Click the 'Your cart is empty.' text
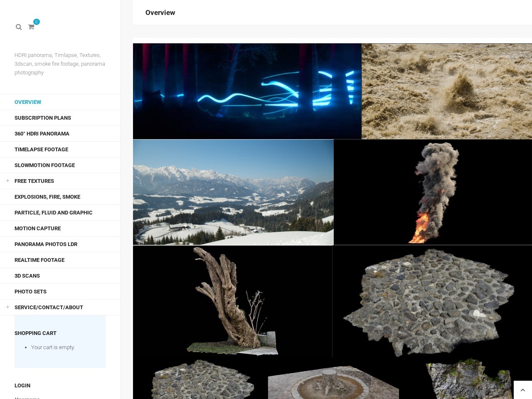 click(53, 347)
